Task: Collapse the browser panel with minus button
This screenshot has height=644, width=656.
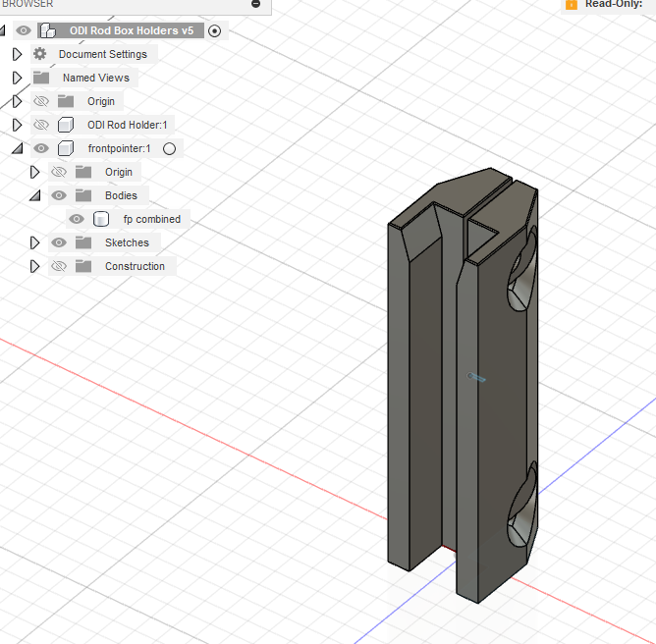Action: click(x=256, y=4)
